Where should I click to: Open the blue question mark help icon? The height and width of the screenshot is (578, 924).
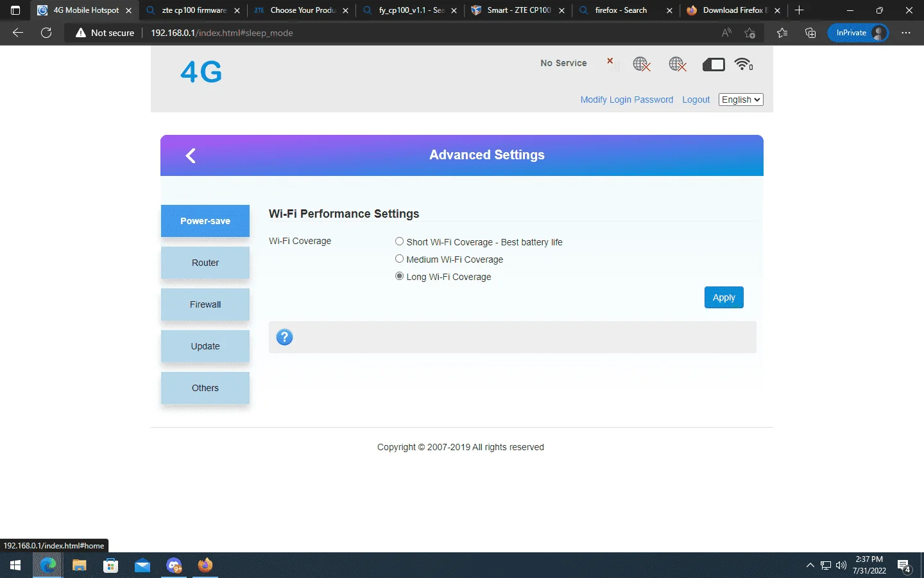(x=284, y=337)
